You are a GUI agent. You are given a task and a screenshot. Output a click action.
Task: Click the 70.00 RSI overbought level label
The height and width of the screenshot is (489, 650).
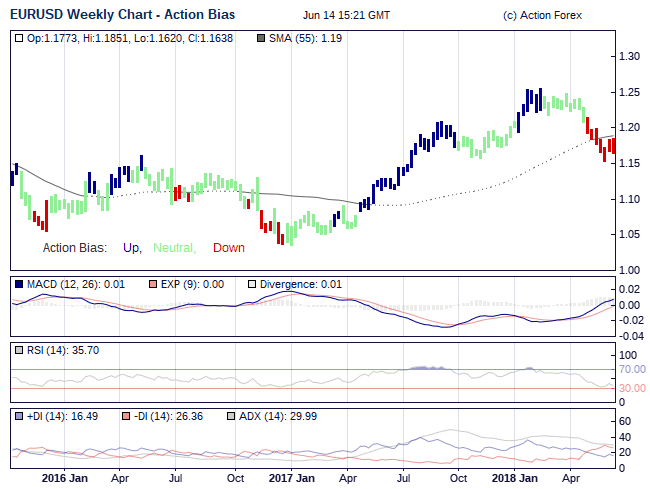632,369
